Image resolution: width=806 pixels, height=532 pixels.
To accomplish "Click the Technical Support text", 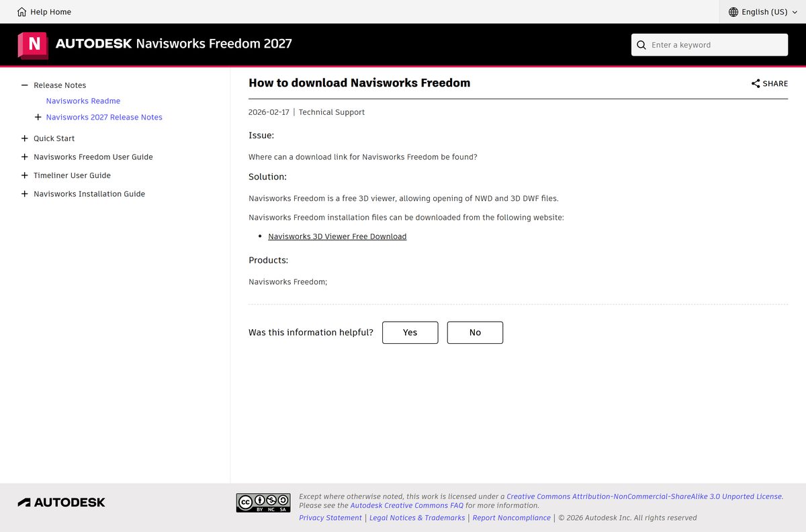I will point(332,112).
